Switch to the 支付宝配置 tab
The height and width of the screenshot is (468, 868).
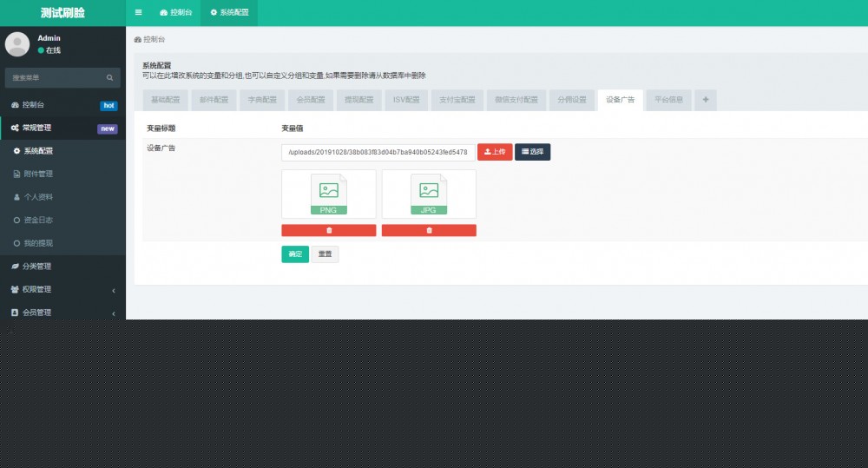click(457, 100)
